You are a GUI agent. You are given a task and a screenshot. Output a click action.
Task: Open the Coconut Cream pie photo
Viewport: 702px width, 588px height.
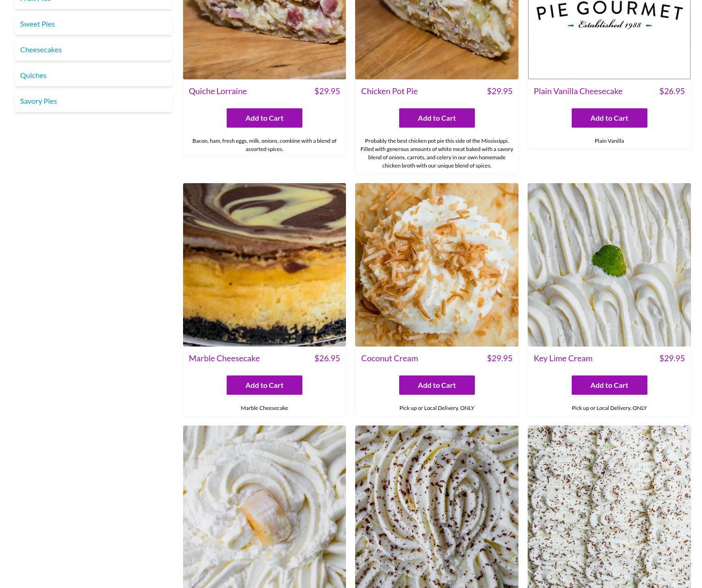click(437, 265)
